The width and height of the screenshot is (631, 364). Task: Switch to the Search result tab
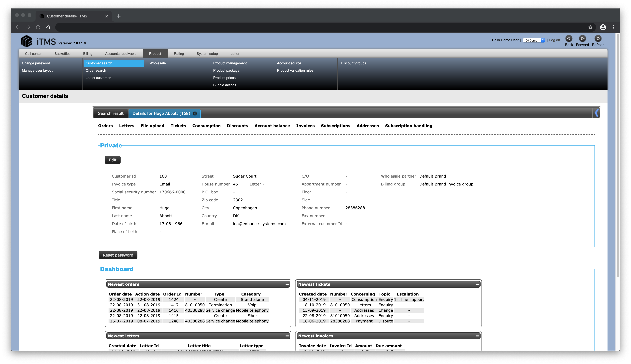[111, 114]
